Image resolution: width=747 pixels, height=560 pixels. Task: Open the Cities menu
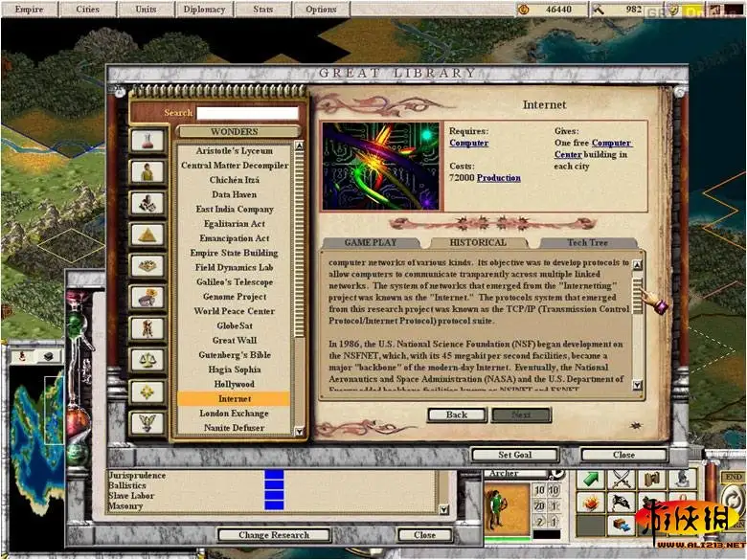(x=88, y=9)
